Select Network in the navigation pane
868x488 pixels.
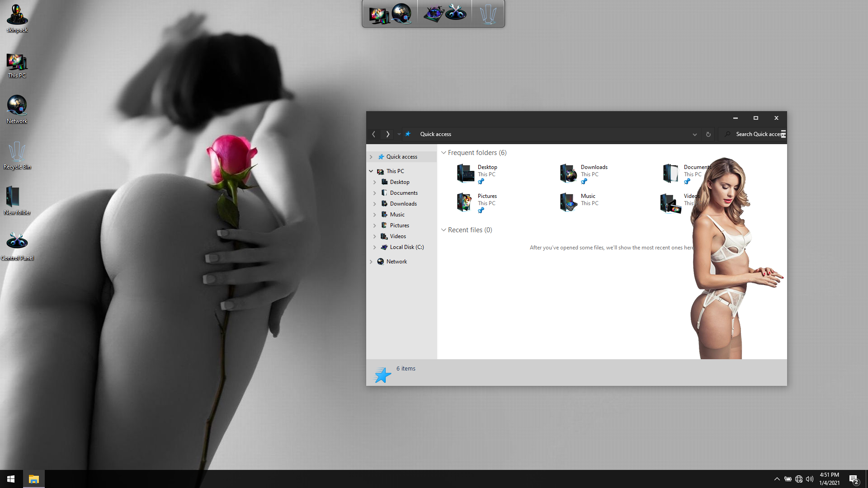tap(396, 262)
